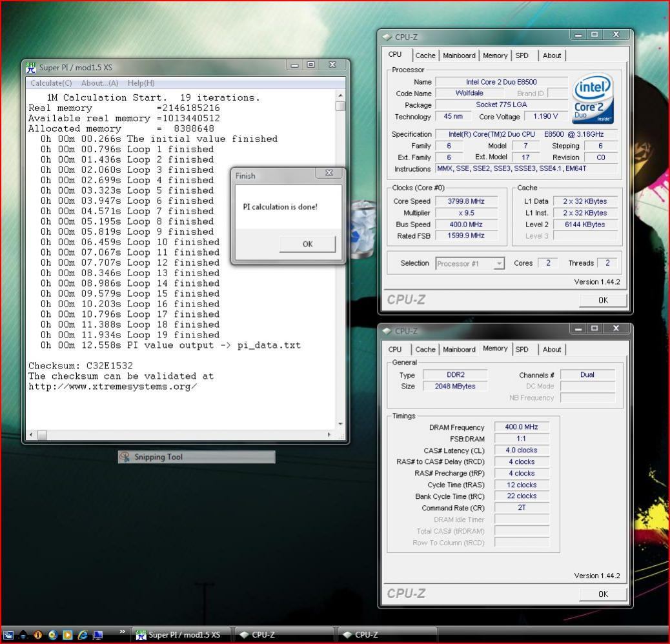Click the second CPU-Z taskbar button
The height and width of the screenshot is (644, 670).
click(387, 635)
